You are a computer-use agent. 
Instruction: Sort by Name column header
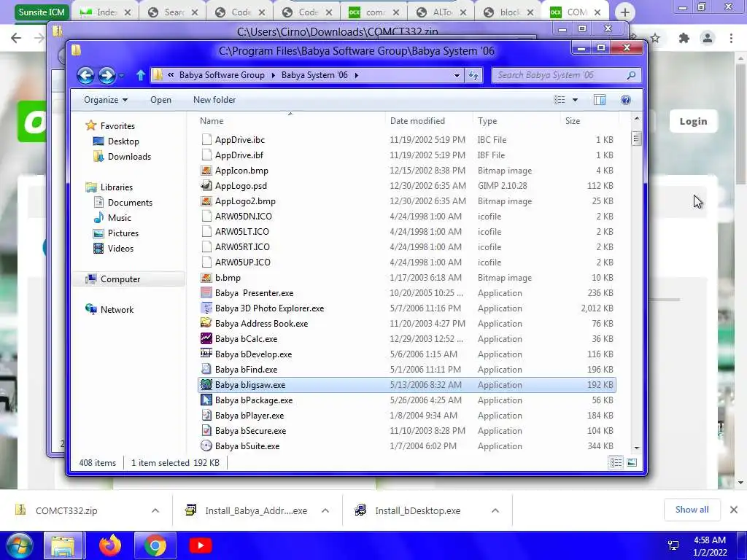290,121
